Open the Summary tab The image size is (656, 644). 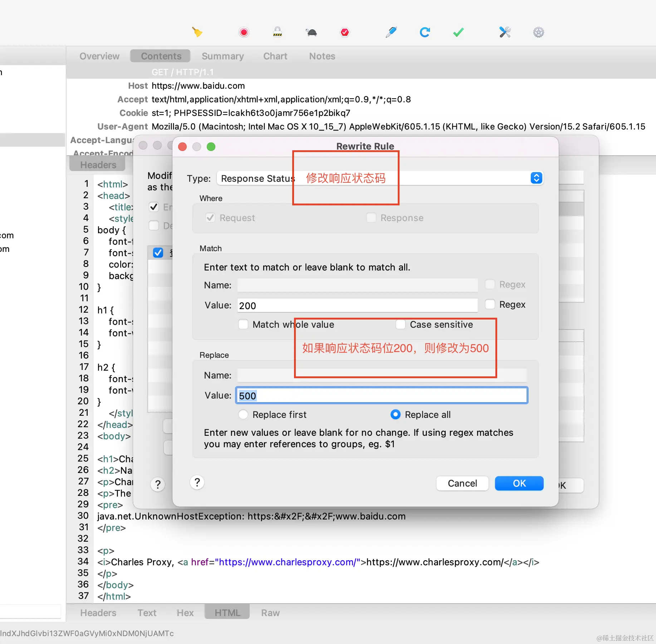point(222,56)
